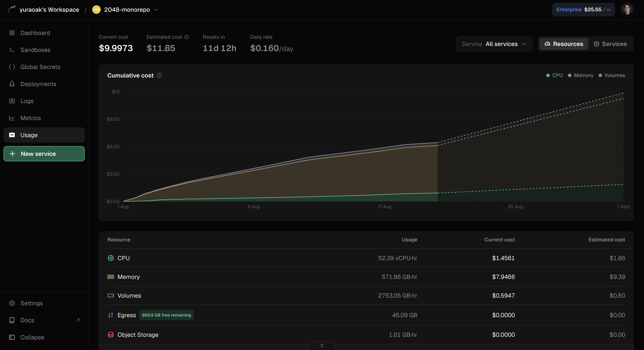Click the Docs external link arrow

pyautogui.click(x=78, y=320)
